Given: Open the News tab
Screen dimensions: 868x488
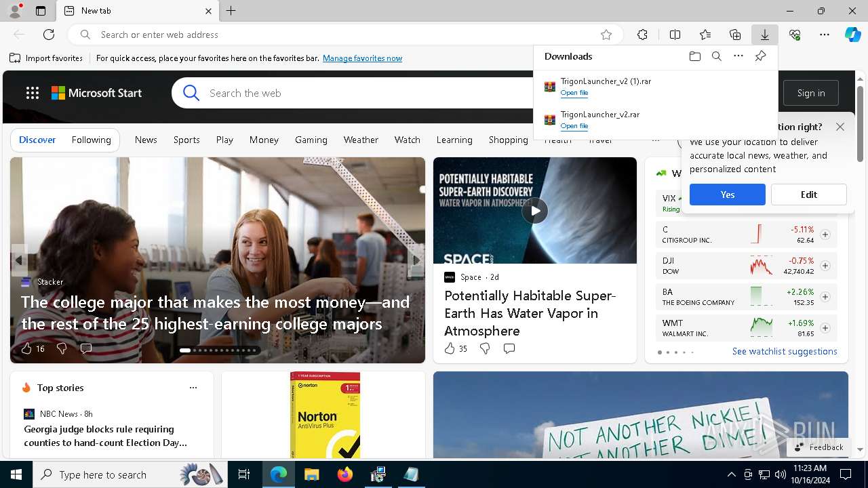Looking at the screenshot, I should click(x=146, y=140).
